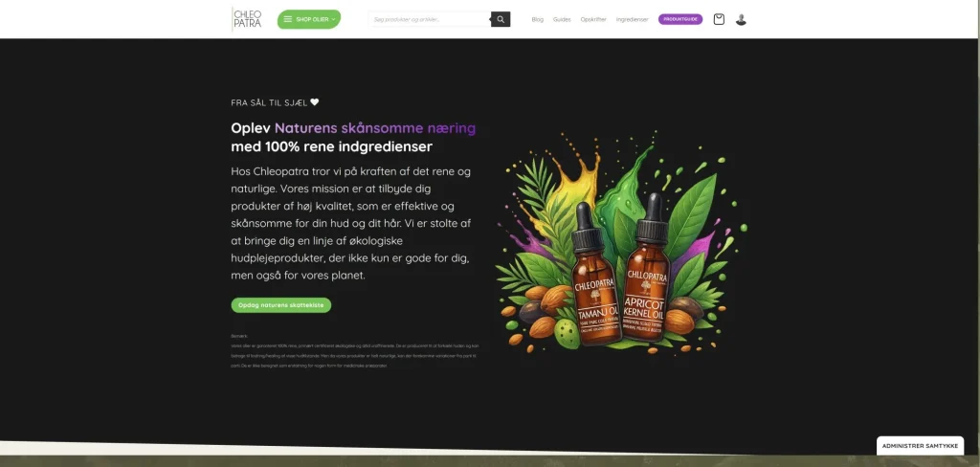980x467 pixels.
Task: Open the Opskrifter link
Action: click(x=593, y=19)
